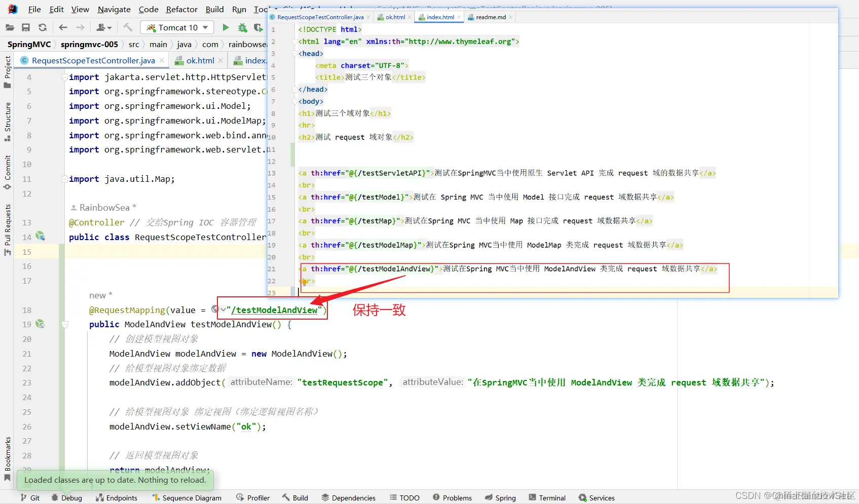This screenshot has width=859, height=504.
Task: Open the Services tool window
Action: (x=596, y=498)
